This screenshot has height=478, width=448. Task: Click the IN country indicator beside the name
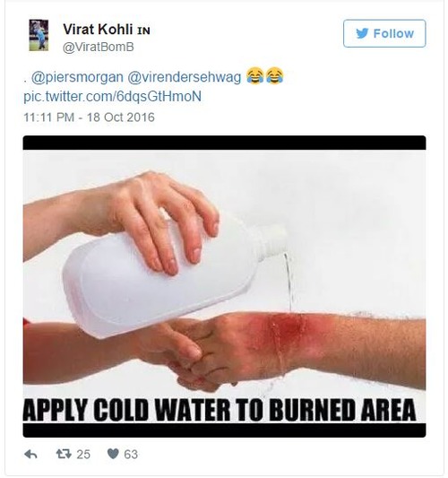pyautogui.click(x=143, y=30)
